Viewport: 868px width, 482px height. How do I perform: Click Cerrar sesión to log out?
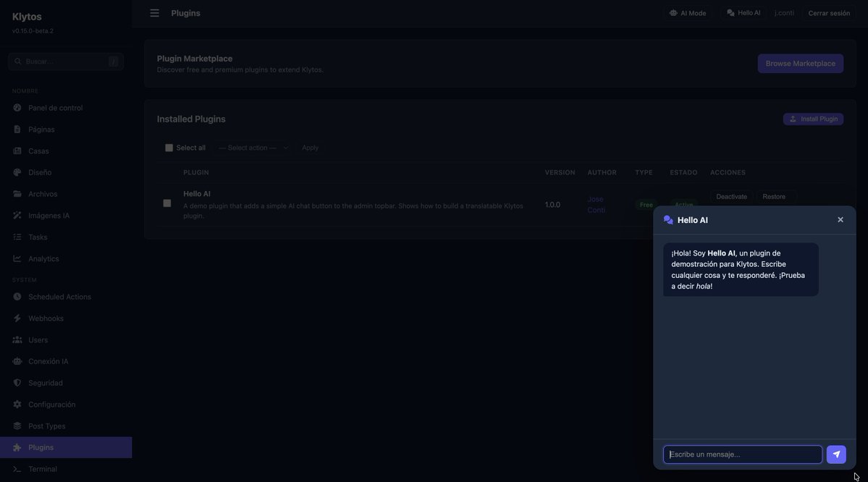(829, 13)
